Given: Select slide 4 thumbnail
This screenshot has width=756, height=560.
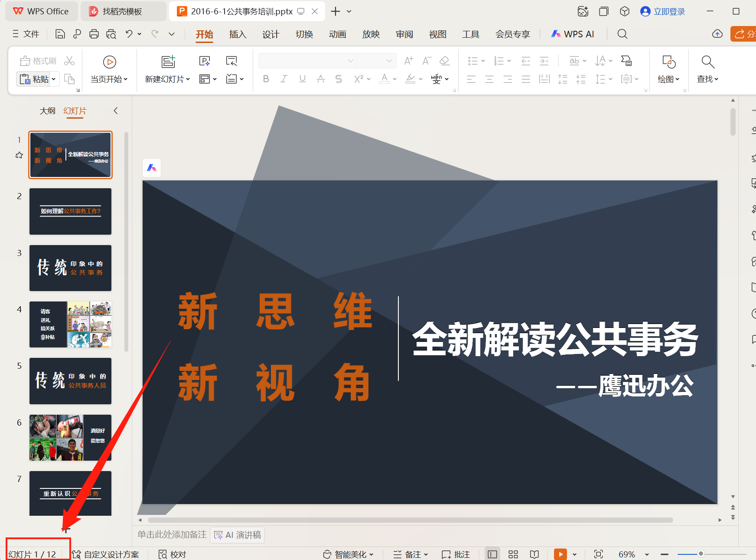Looking at the screenshot, I should pyautogui.click(x=70, y=324).
